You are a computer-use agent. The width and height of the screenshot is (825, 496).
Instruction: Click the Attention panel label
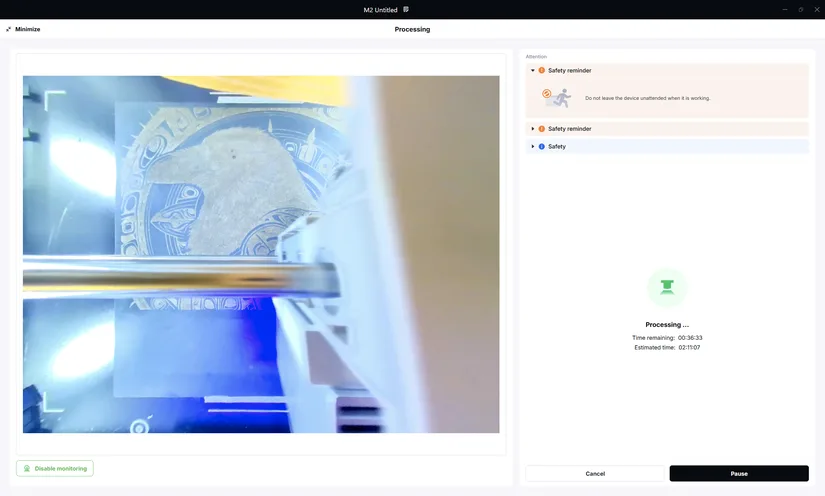coord(536,57)
